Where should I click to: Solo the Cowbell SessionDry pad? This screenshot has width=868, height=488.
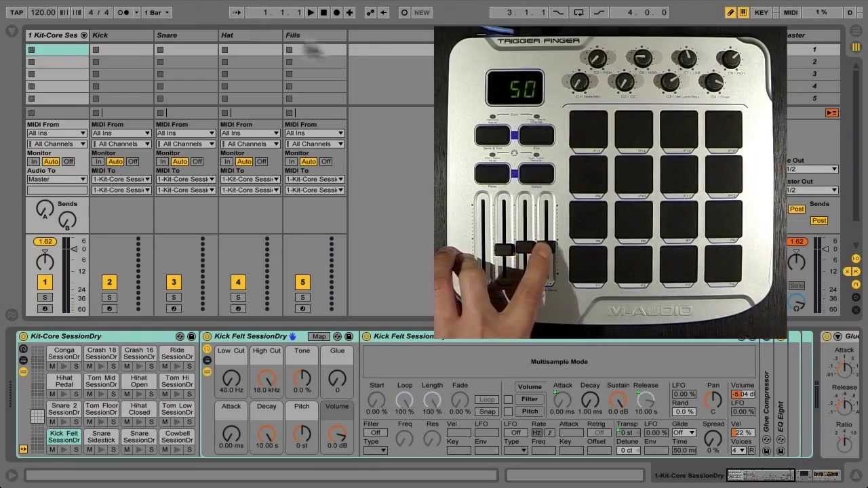[189, 449]
